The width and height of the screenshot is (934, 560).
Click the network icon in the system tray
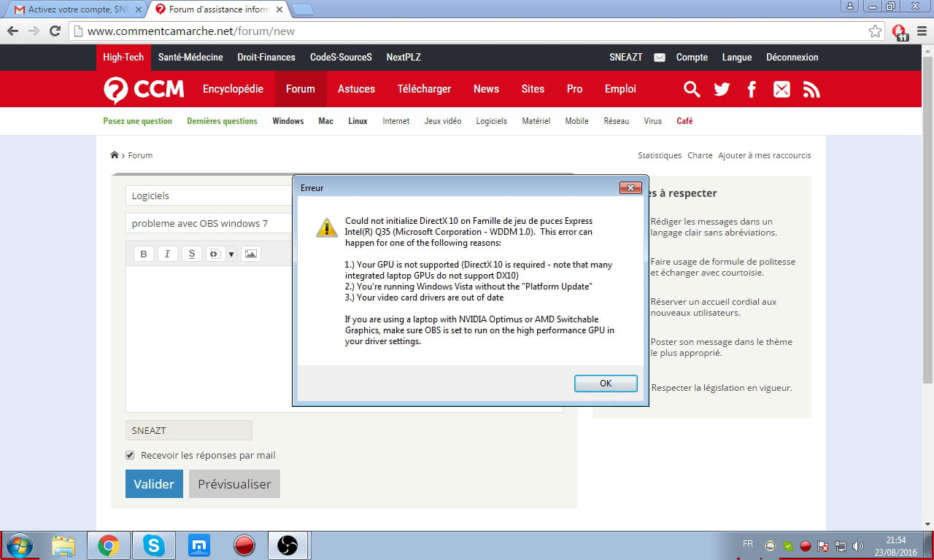841,545
